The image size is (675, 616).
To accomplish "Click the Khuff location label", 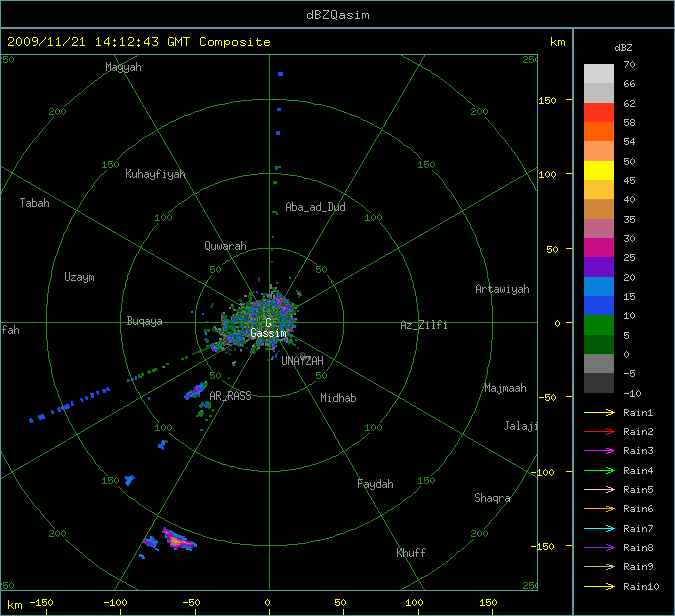I will [x=411, y=553].
